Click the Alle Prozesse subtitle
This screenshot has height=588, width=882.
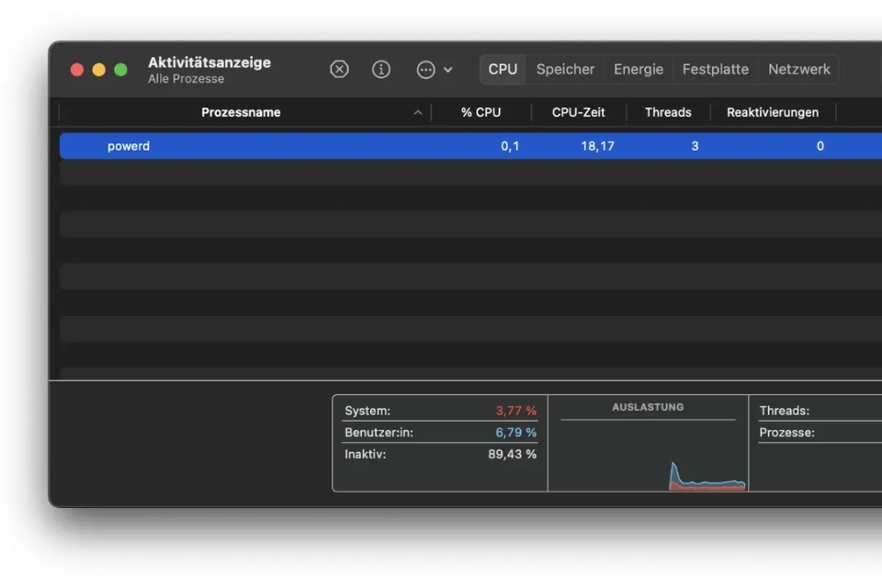coord(187,79)
